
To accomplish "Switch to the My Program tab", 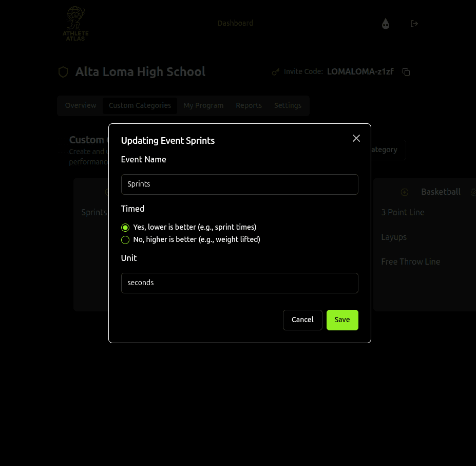I will [203, 105].
